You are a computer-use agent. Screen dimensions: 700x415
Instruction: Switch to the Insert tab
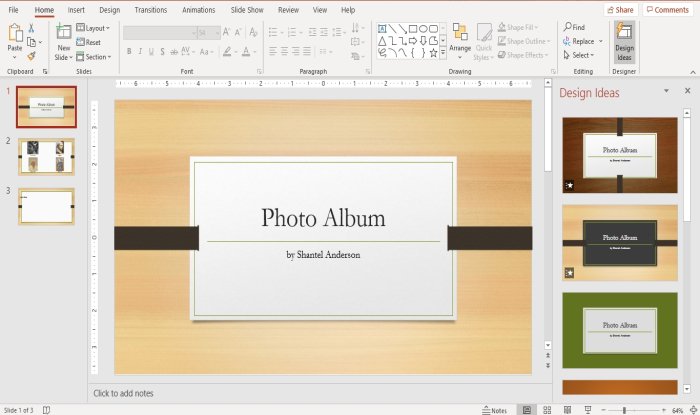pyautogui.click(x=76, y=9)
